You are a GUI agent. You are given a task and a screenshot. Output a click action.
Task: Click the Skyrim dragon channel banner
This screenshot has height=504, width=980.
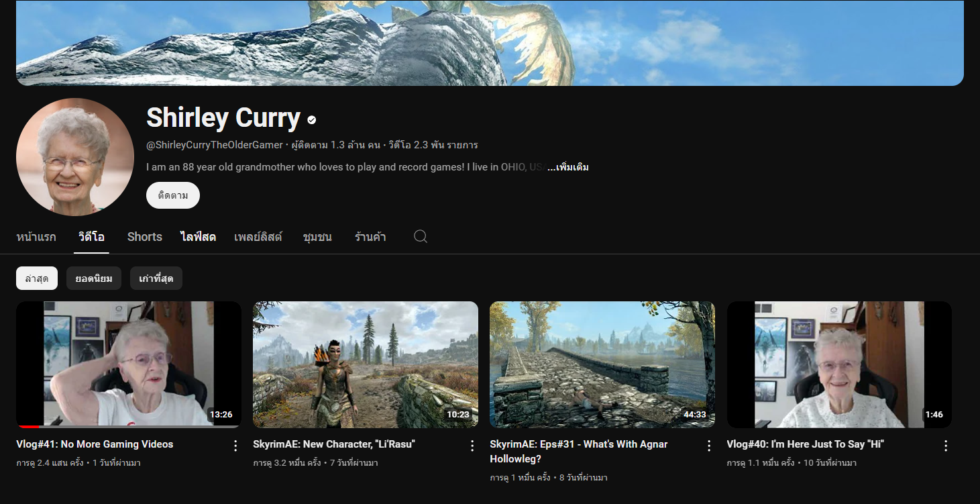coord(490,43)
